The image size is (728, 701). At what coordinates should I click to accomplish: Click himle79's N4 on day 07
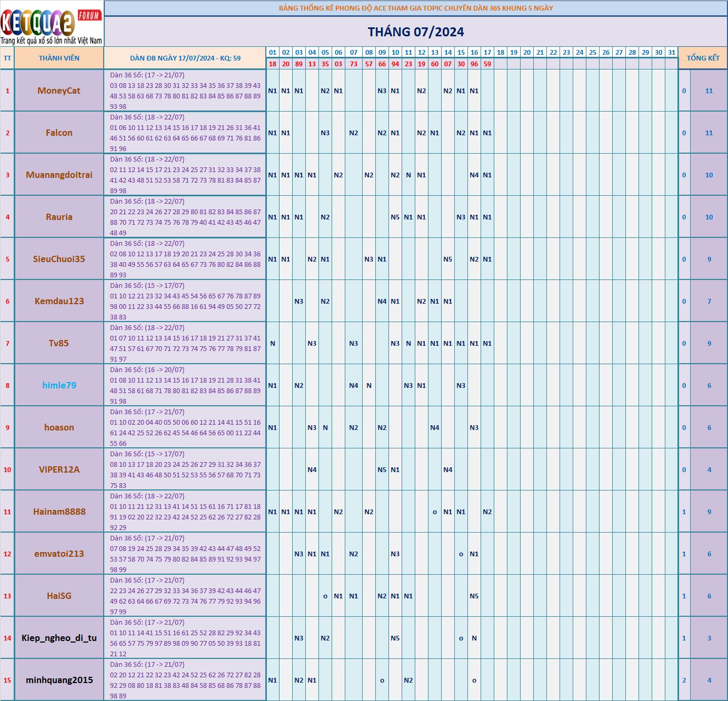pyautogui.click(x=354, y=385)
